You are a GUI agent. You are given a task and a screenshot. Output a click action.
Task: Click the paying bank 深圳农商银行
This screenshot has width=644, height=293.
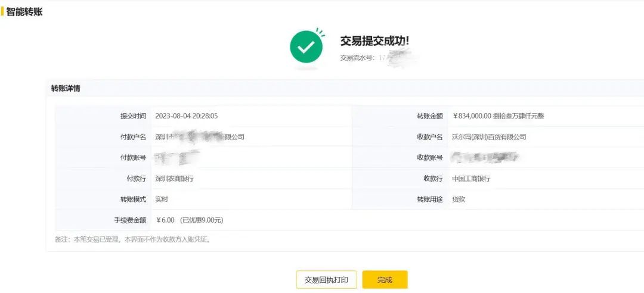(x=174, y=179)
